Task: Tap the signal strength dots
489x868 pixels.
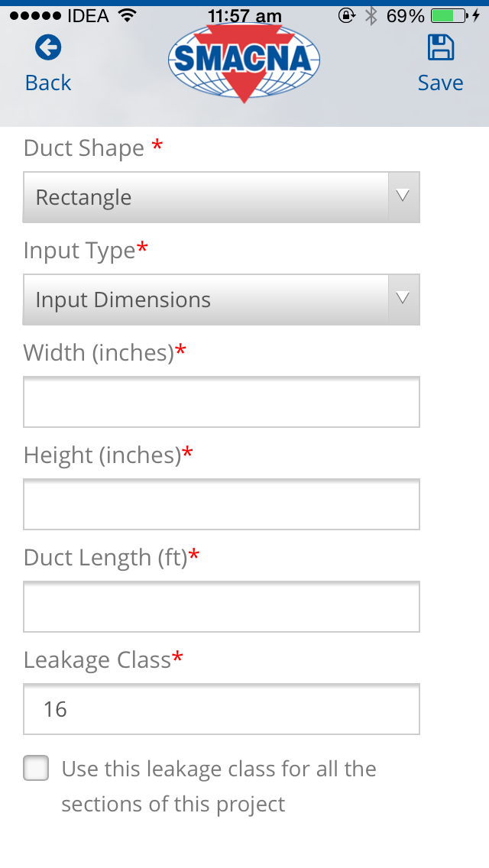Action: point(35,16)
